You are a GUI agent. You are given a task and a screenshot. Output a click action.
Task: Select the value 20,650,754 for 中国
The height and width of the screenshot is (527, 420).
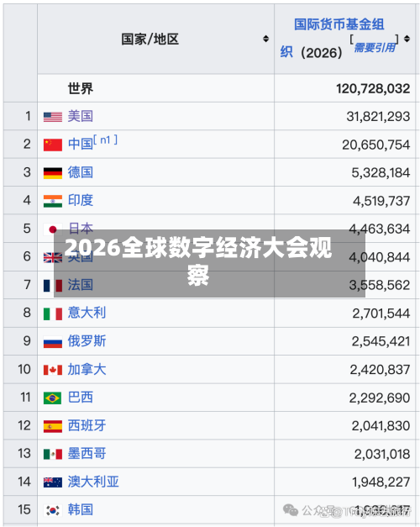(x=376, y=145)
